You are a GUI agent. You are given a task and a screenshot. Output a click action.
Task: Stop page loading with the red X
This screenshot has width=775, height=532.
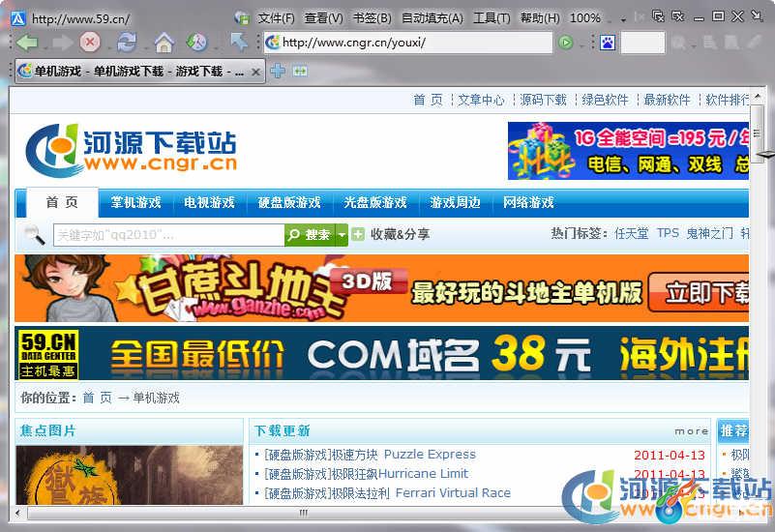(90, 43)
